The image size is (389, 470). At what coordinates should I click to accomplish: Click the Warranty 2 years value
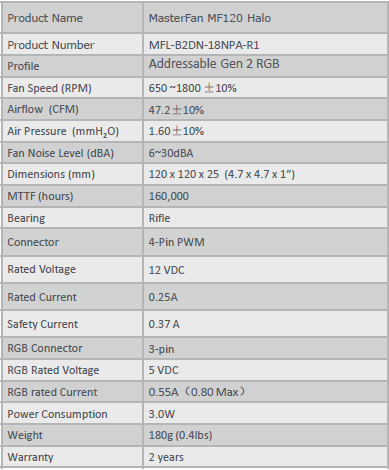[x=166, y=457]
